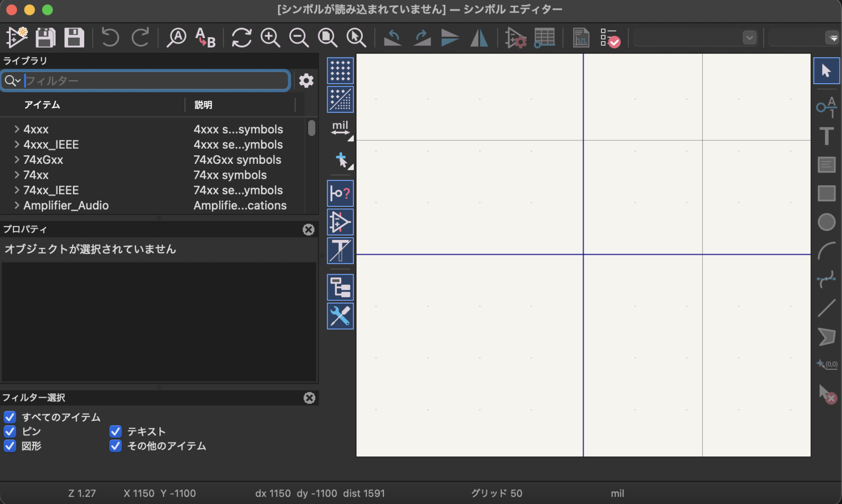This screenshot has width=842, height=504.
Task: Switch measurement units mil button
Action: (340, 128)
